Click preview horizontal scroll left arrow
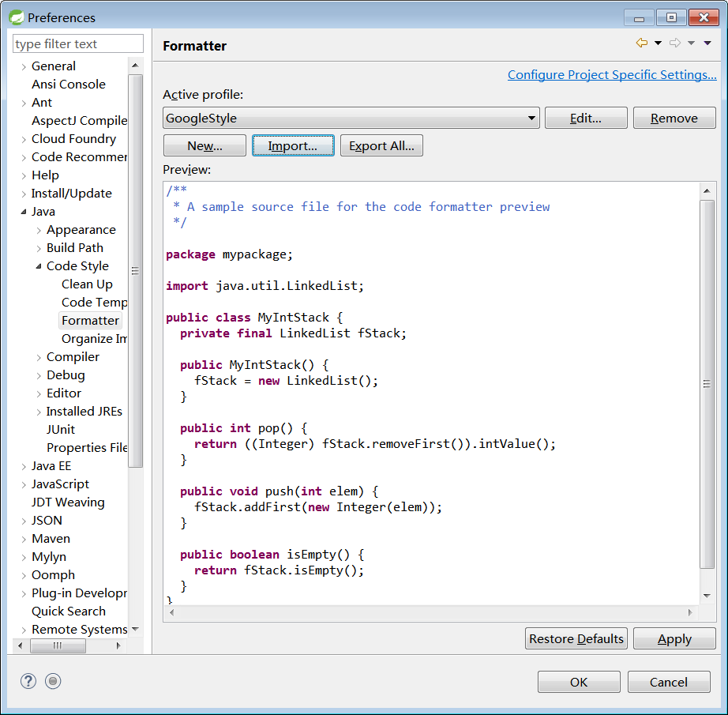This screenshot has height=715, width=728. click(x=172, y=612)
